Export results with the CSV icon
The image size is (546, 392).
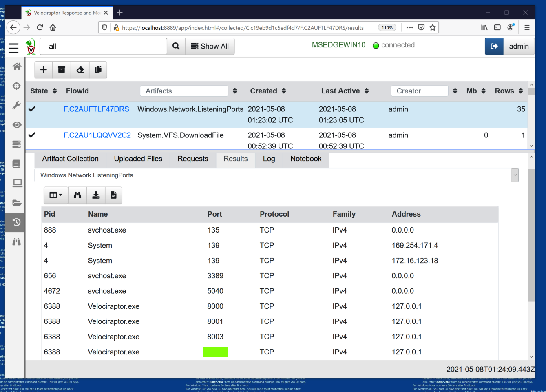(x=114, y=195)
